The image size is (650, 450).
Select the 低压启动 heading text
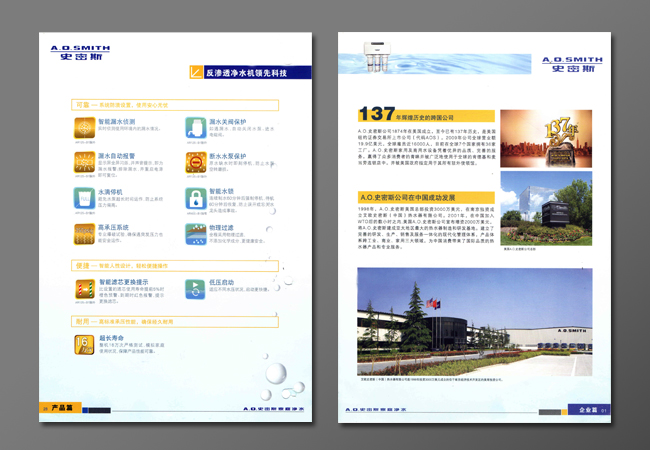[221, 282]
